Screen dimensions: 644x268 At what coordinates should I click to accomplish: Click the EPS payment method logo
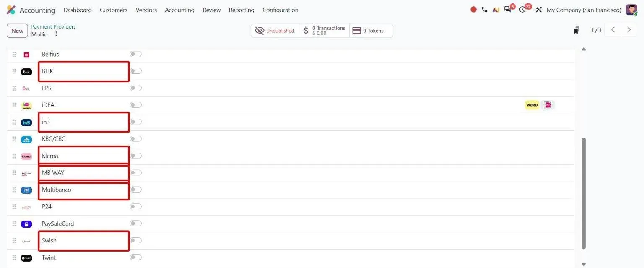click(26, 88)
